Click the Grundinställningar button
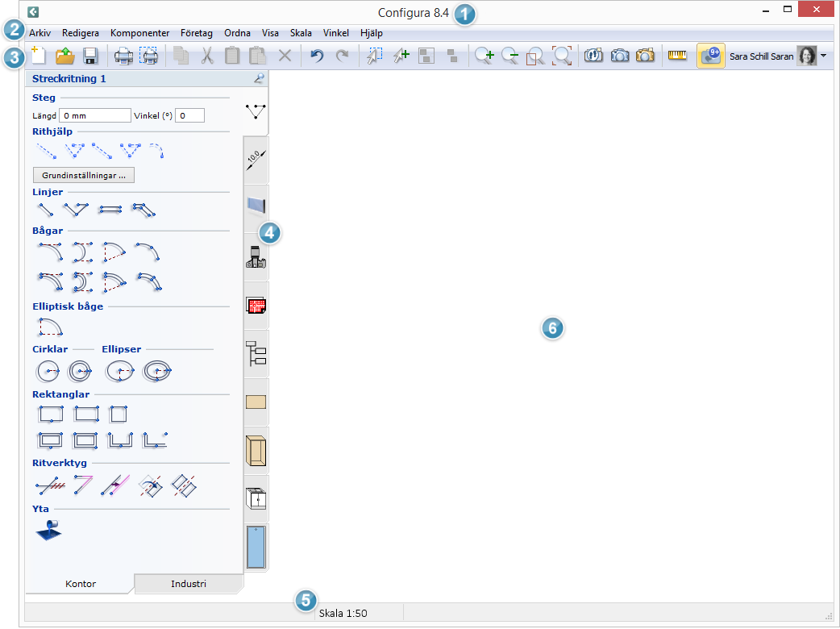This screenshot has height=629, width=840. (84, 175)
